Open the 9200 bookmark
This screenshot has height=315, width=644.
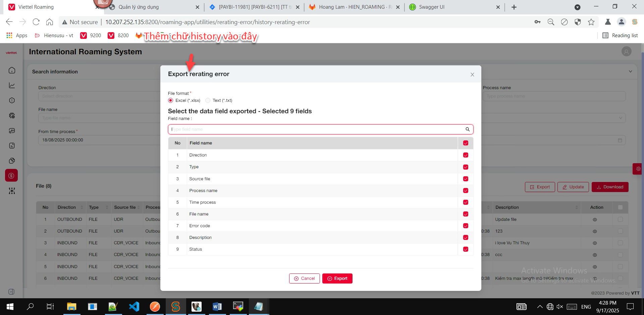coord(91,36)
